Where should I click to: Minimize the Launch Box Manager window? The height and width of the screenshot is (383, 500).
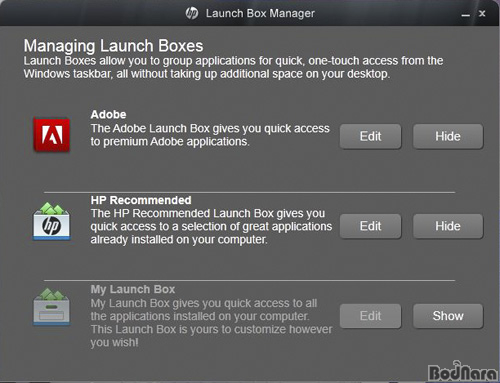click(x=466, y=14)
